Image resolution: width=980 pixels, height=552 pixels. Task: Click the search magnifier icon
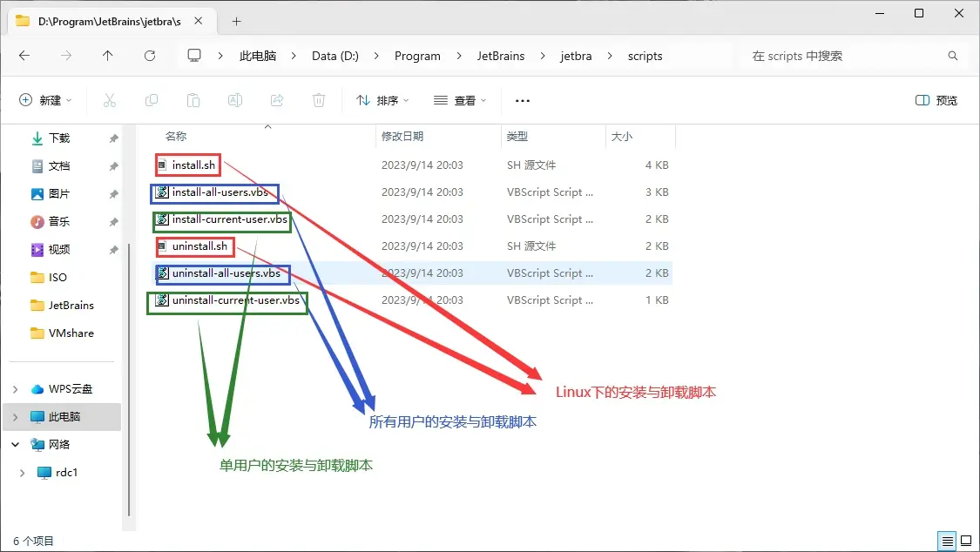pyautogui.click(x=952, y=56)
